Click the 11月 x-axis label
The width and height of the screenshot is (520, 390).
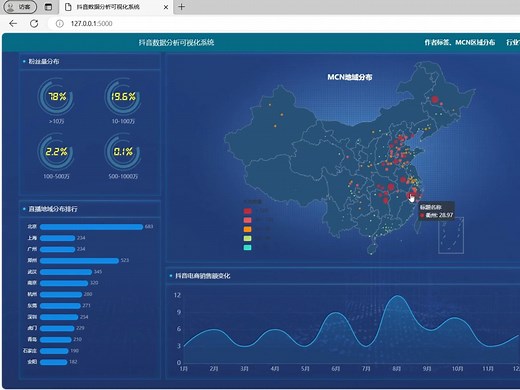pos(488,369)
